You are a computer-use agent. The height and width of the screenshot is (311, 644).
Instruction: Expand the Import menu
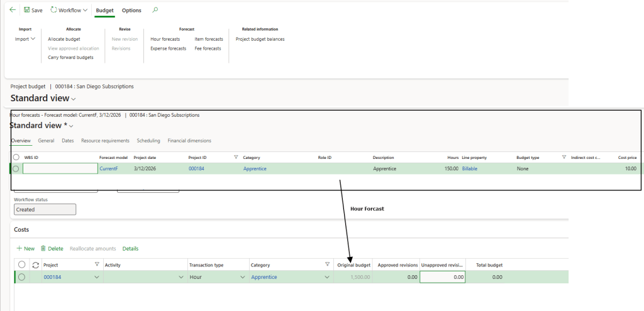click(25, 39)
